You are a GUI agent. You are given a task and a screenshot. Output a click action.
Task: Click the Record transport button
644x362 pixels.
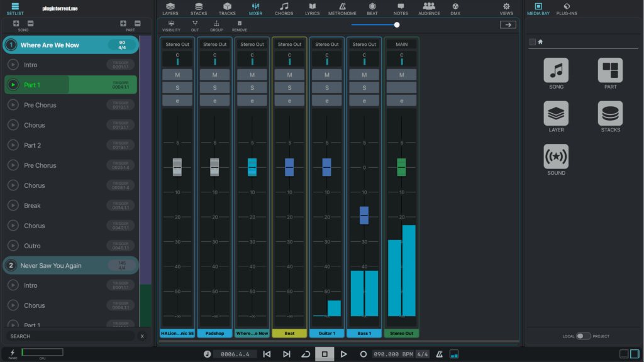[363, 354]
